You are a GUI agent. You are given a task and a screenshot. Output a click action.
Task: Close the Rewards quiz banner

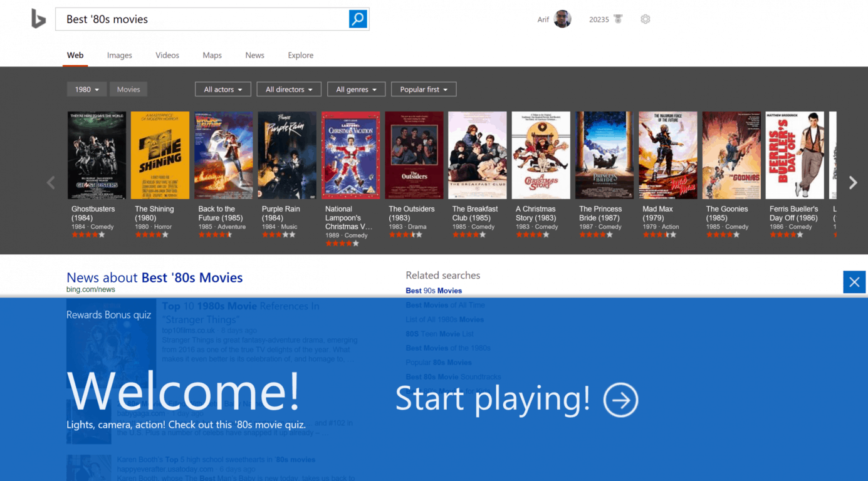(854, 282)
